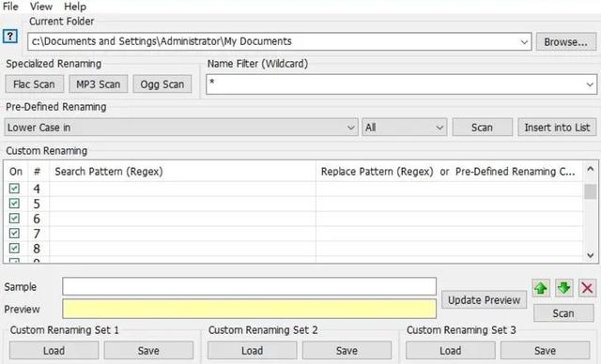Click the Update Preview button
Screen dimensions: 601x364
coord(485,300)
